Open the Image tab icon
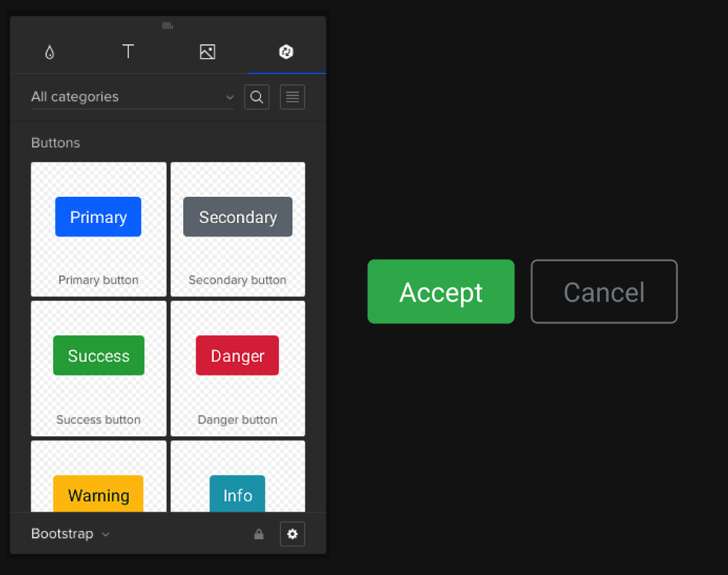The image size is (728, 575). click(x=208, y=52)
